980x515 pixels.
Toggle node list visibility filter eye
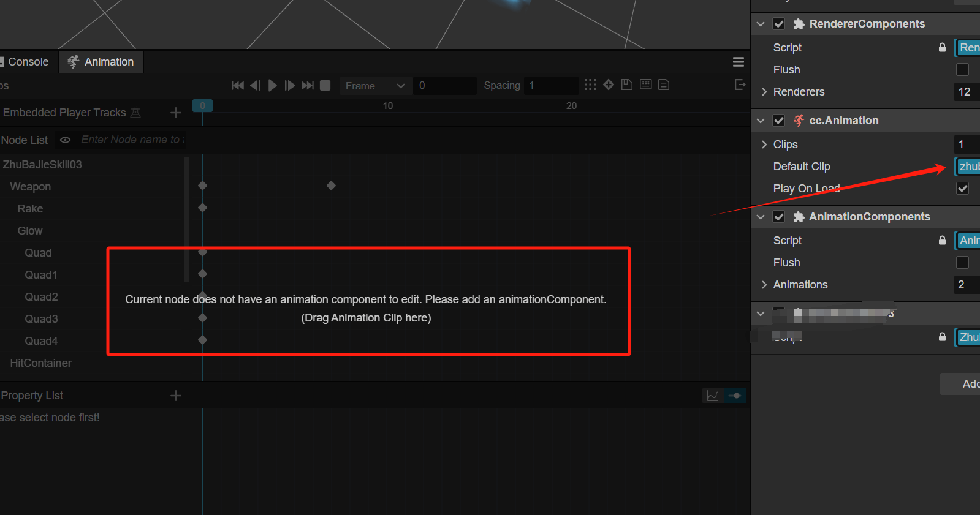coord(65,140)
